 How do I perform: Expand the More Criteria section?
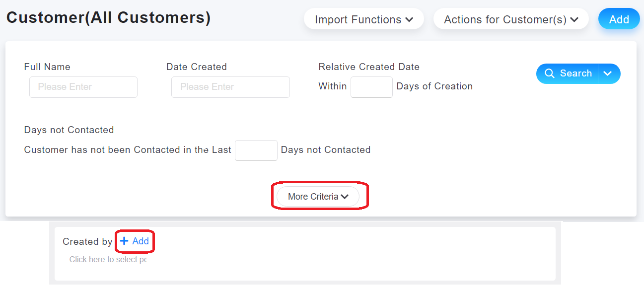[318, 197]
